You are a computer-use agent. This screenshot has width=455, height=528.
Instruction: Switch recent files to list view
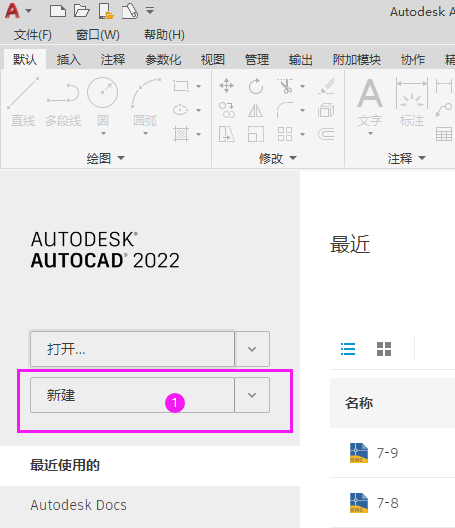[348, 349]
